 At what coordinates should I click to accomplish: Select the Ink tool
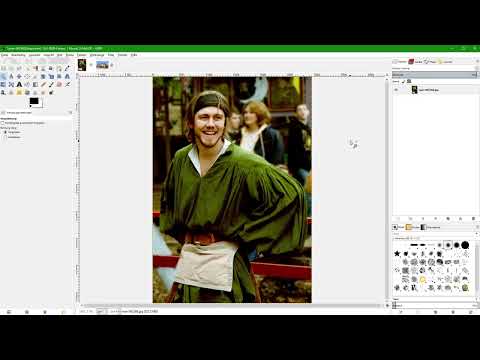(3, 92)
